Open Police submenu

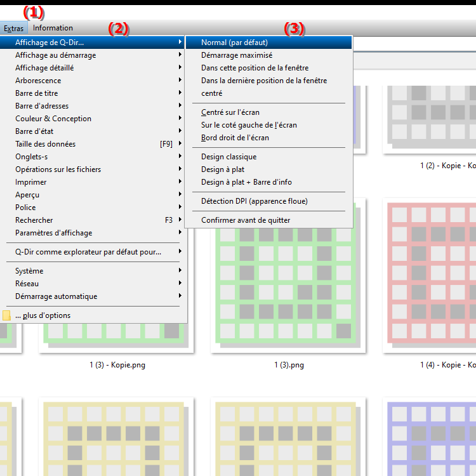[92, 208]
